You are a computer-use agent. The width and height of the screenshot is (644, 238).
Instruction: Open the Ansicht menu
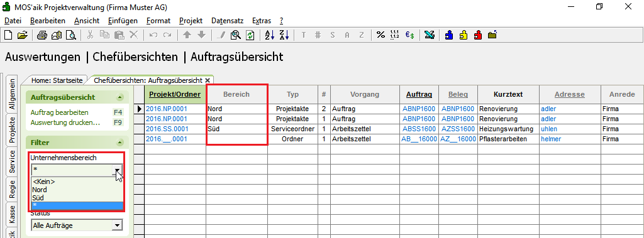coord(87,21)
